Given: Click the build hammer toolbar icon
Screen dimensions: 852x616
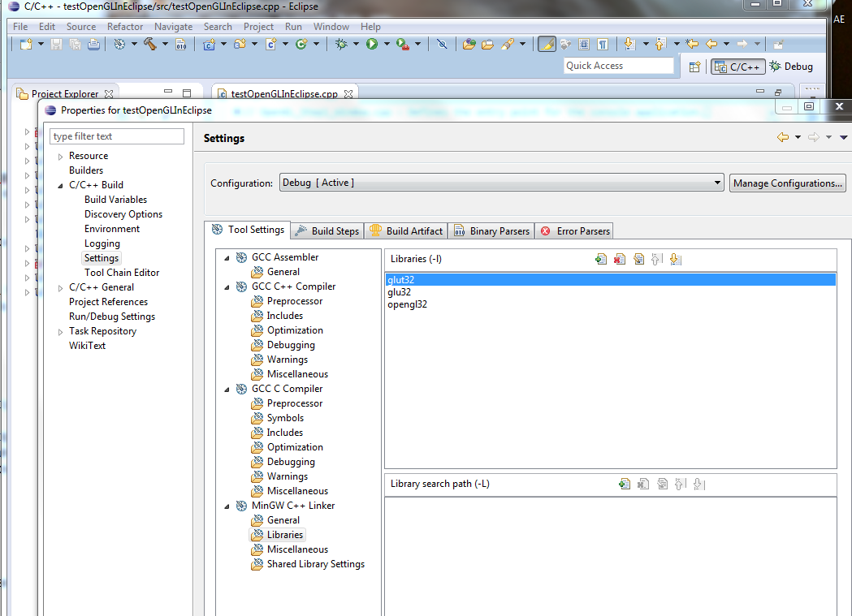Looking at the screenshot, I should (150, 45).
